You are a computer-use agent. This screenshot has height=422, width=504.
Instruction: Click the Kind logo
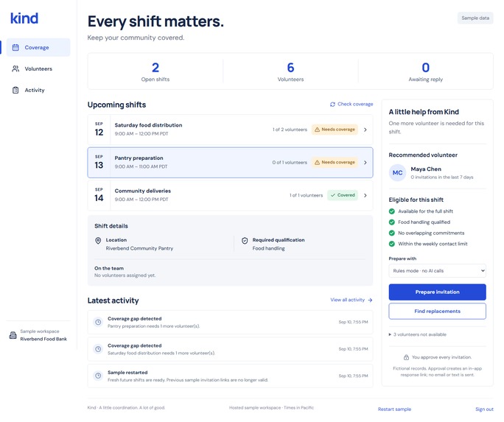coord(24,18)
